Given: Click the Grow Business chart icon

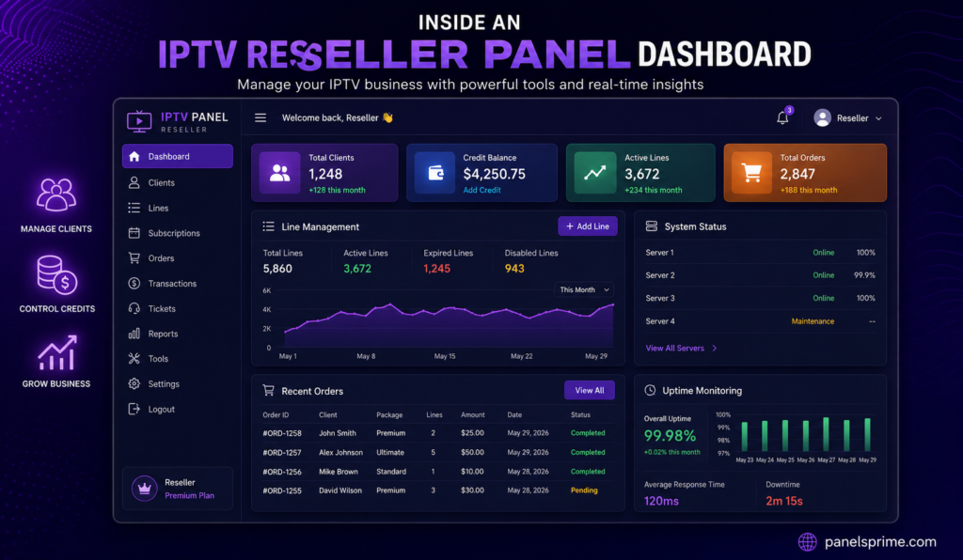Looking at the screenshot, I should [x=57, y=352].
